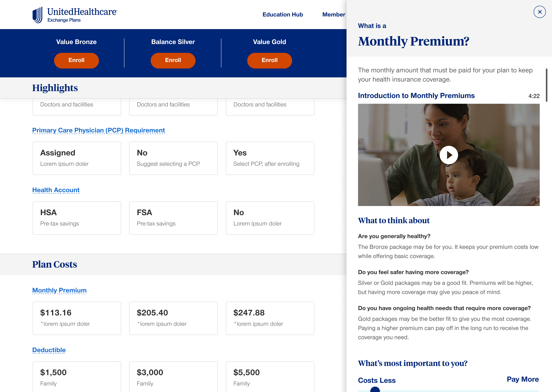Select the HSA Pre-tax savings card
The width and height of the screenshot is (552, 392).
tap(77, 218)
